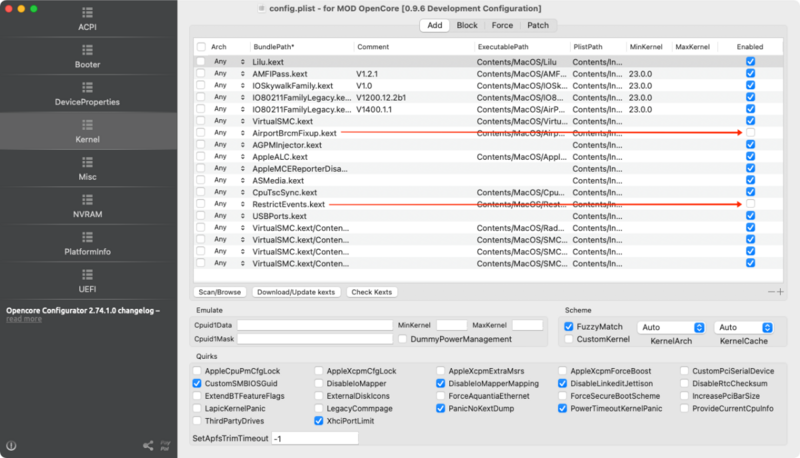800x458 pixels.
Task: Open the Booter section icon
Action: click(87, 50)
